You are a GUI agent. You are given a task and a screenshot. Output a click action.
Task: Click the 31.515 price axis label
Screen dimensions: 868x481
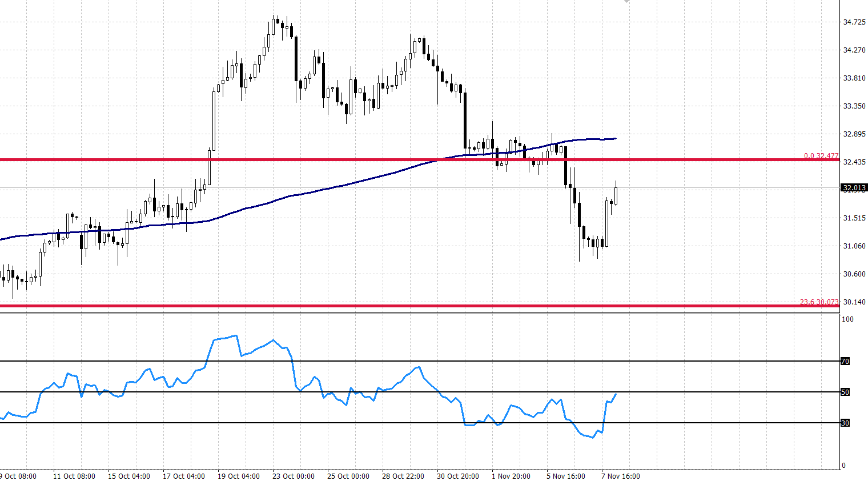click(x=854, y=218)
